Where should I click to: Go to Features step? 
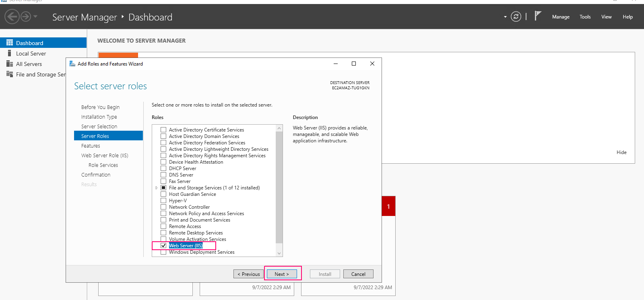pyautogui.click(x=91, y=146)
